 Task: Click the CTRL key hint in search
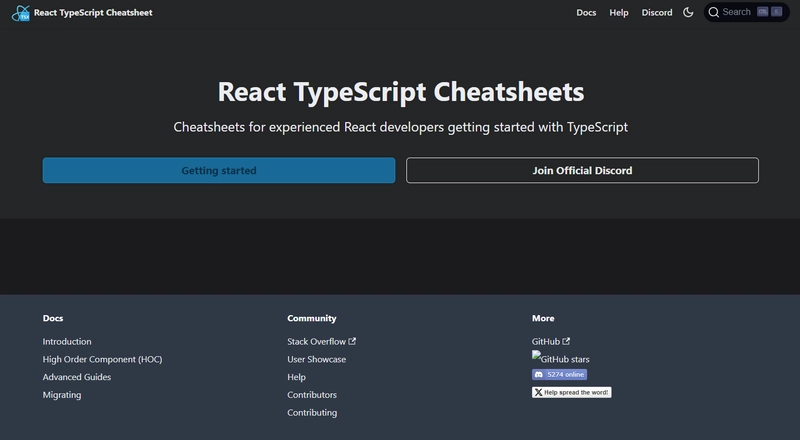(x=763, y=12)
